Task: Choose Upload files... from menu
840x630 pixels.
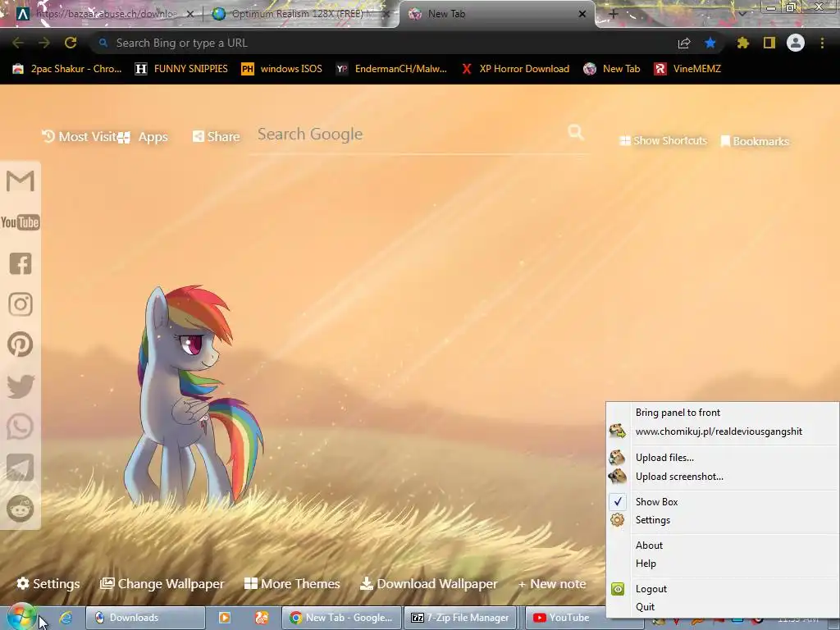Action: pos(722,458)
